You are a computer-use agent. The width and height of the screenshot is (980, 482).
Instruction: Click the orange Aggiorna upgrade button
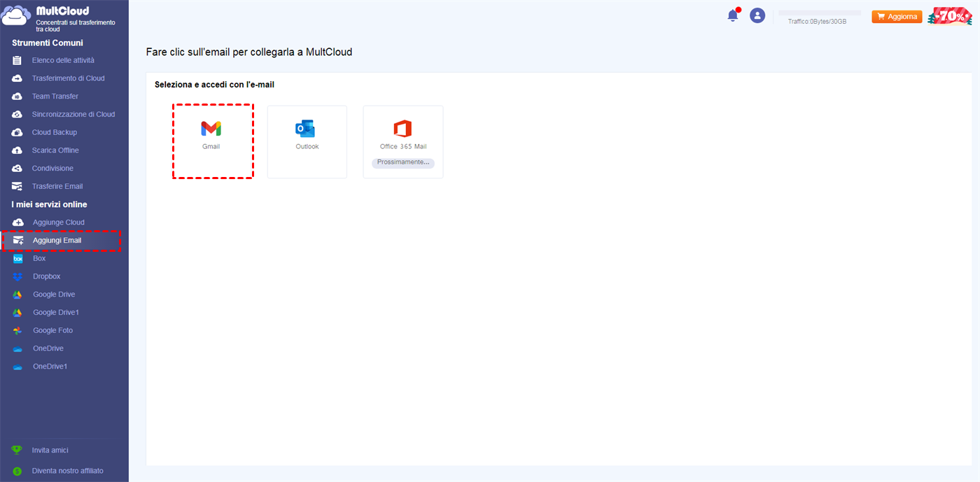pos(897,16)
